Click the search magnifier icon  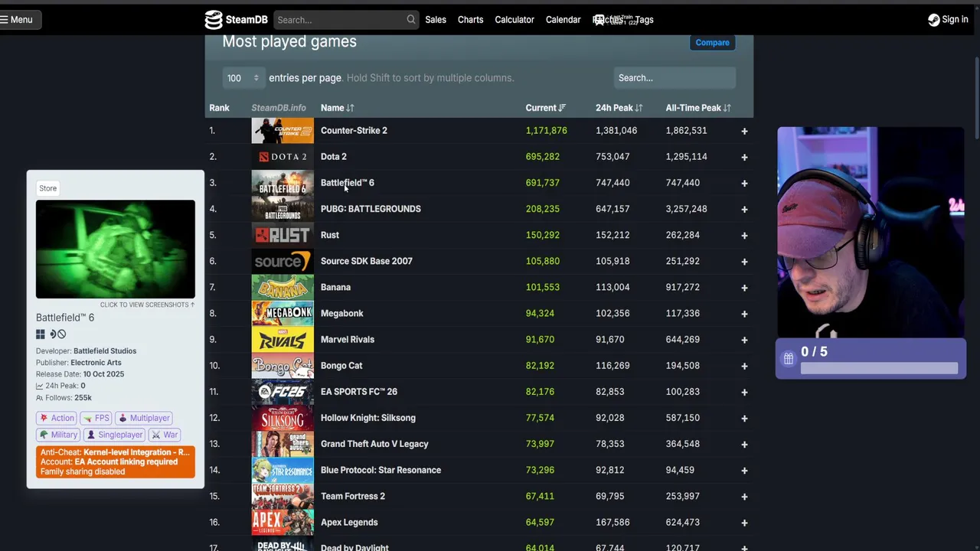(411, 20)
